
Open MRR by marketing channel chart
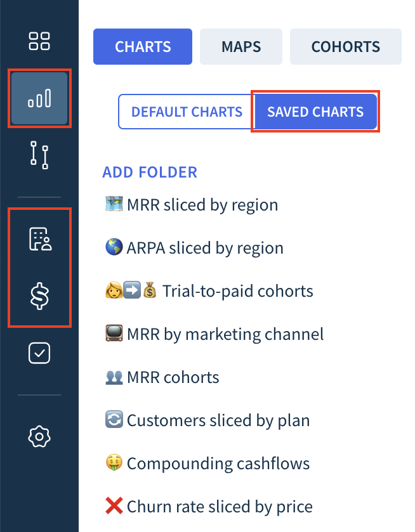[x=214, y=334]
